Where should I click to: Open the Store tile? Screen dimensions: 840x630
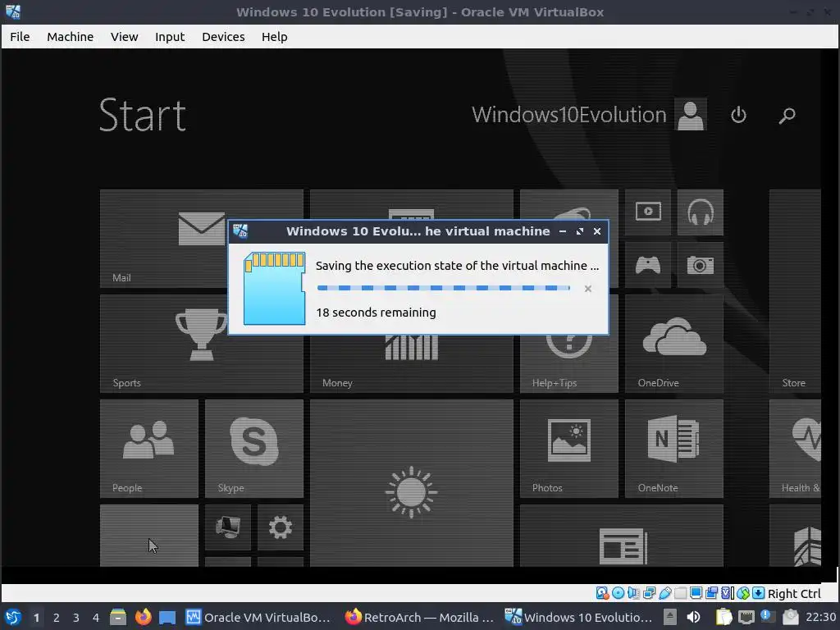795,291
